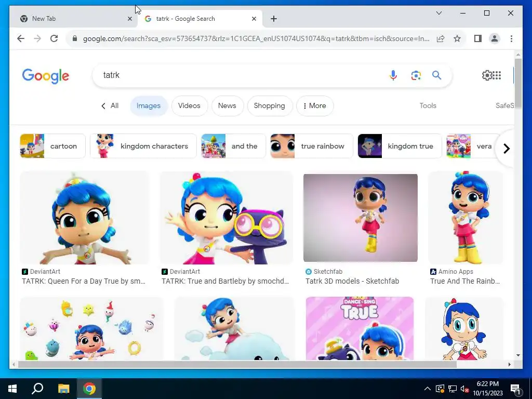Select the tatrk - Google Search tab
532x399 pixels.
click(199, 19)
